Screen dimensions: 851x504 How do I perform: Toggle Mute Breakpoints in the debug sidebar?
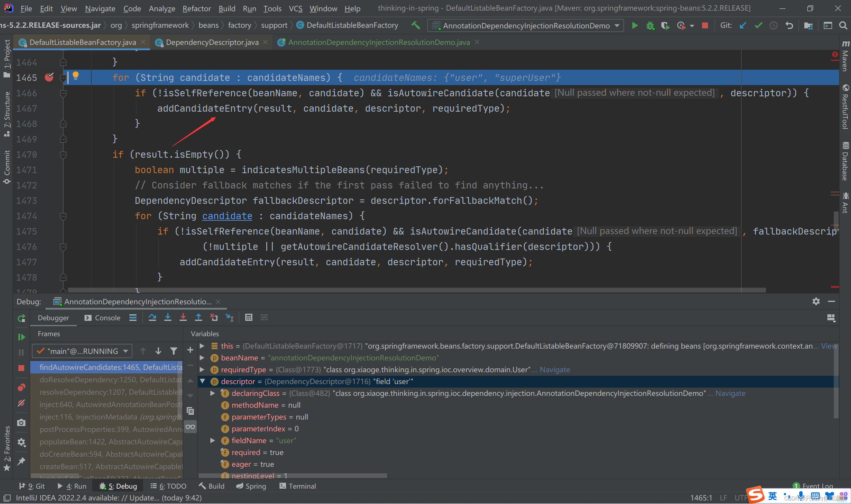tap(21, 403)
